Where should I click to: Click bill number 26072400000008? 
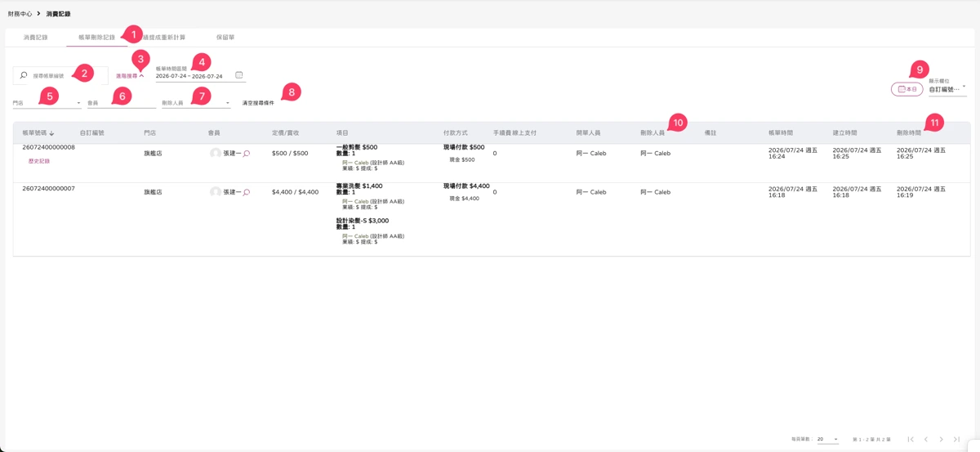click(49, 148)
